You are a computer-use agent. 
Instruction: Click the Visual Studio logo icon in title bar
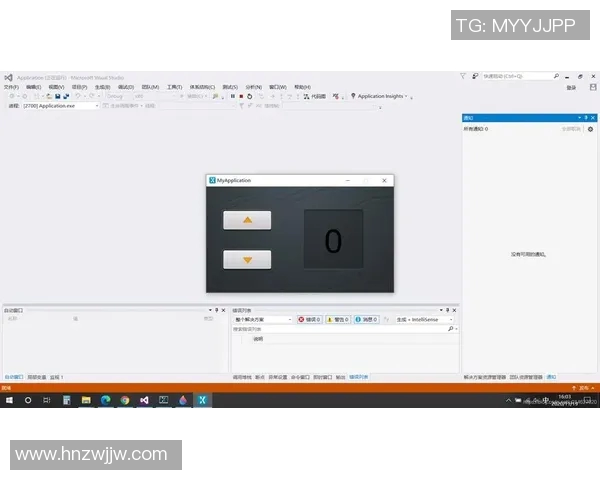click(8, 78)
